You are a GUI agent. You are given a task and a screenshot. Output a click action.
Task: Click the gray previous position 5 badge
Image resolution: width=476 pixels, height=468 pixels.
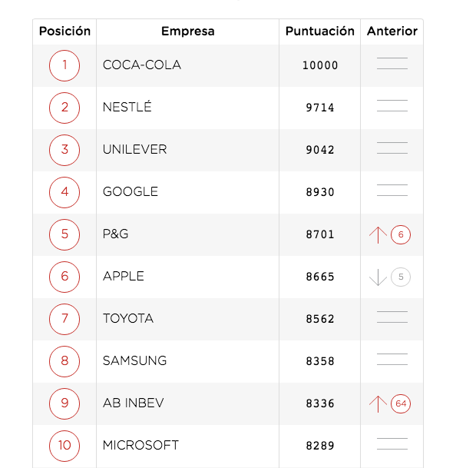pyautogui.click(x=401, y=277)
